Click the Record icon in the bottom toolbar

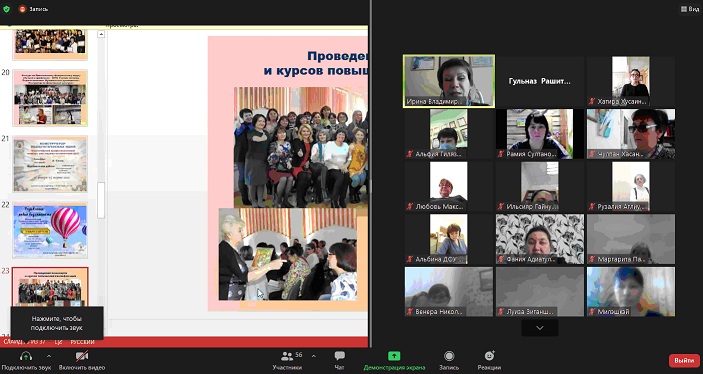coord(449,356)
